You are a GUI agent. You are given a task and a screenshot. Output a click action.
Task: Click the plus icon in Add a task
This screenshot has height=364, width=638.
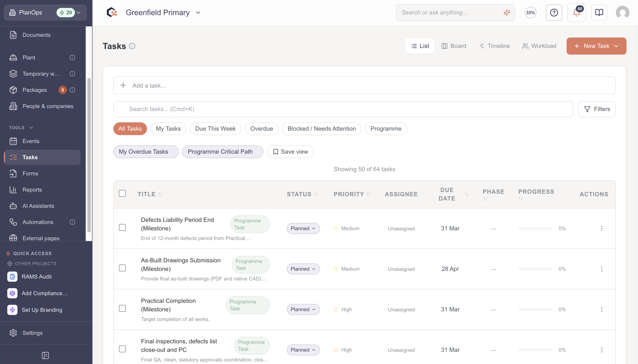[123, 85]
